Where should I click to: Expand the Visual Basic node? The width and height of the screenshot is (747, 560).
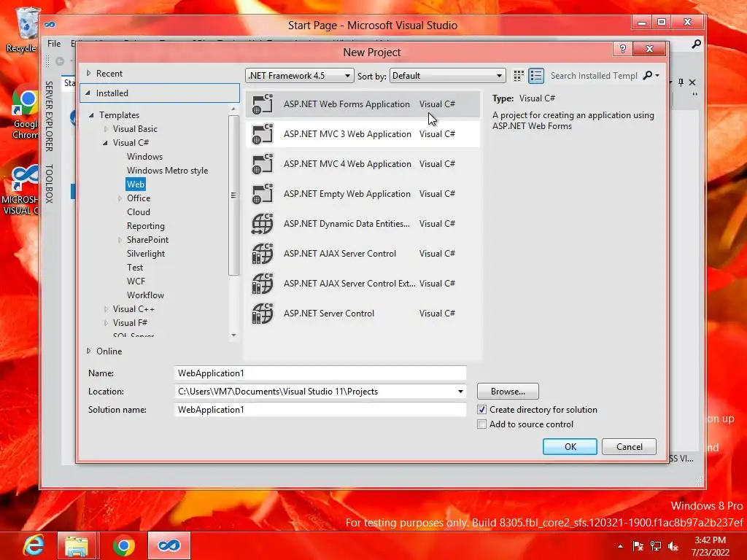coord(106,129)
